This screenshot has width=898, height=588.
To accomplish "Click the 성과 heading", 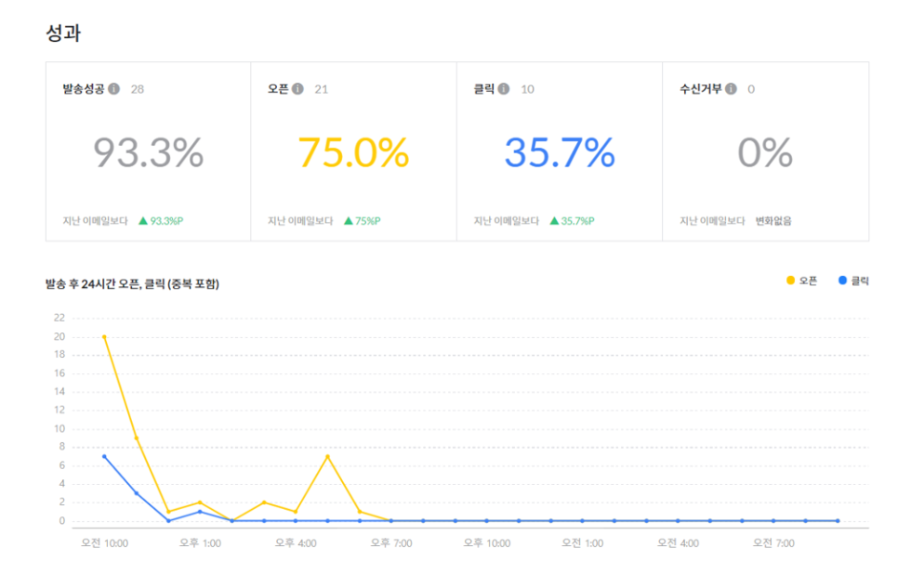I will coord(63,33).
